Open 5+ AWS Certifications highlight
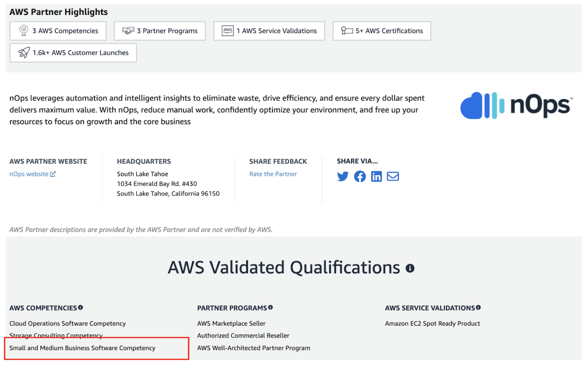The height and width of the screenshot is (366, 588). point(382,31)
